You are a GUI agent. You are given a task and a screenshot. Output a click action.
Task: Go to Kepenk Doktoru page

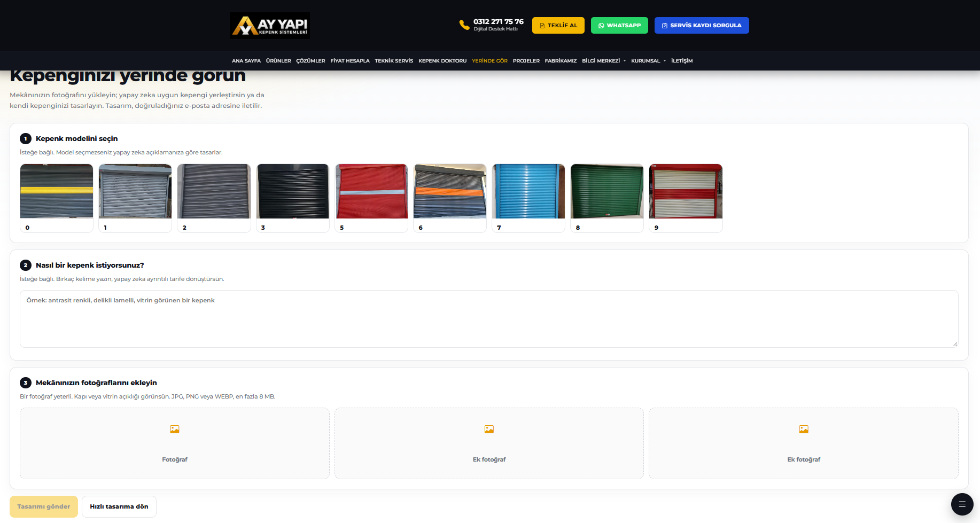[x=442, y=61]
